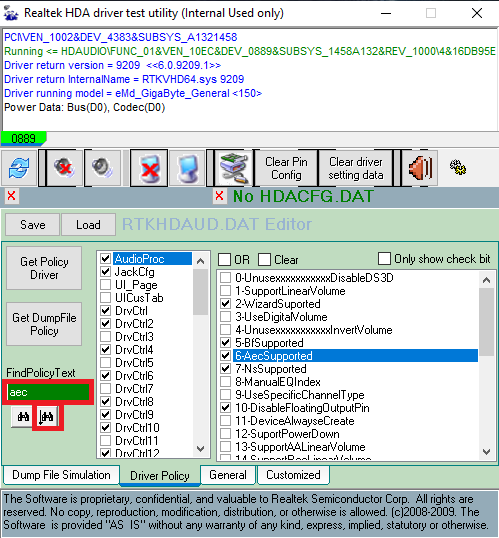499x538 pixels.
Task: Click policy list scroll-down arrow
Action: [x=201, y=448]
